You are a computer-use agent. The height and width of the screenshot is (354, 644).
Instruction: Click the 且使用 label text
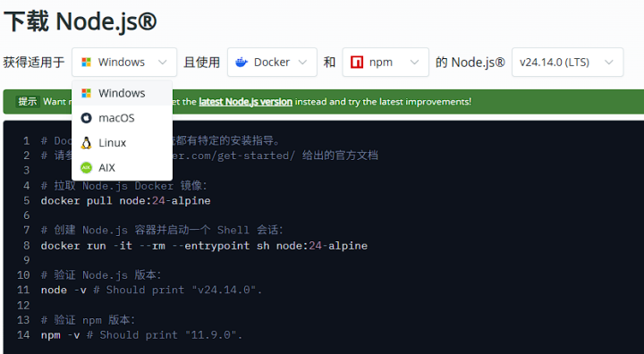201,62
